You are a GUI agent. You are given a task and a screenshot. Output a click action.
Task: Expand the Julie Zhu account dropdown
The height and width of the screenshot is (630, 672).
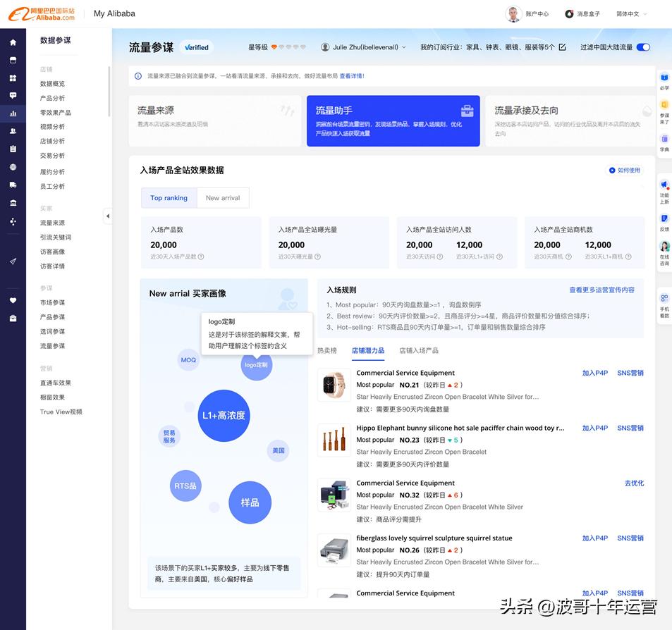[x=368, y=47]
